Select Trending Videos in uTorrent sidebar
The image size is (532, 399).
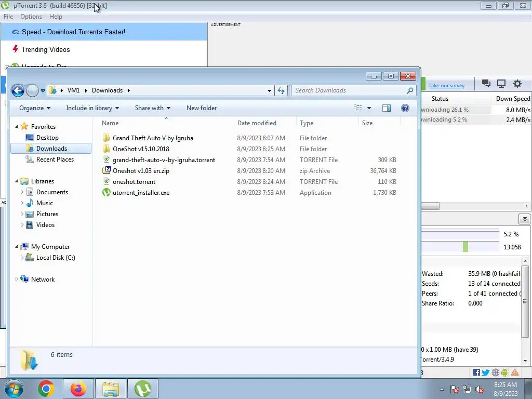46,49
